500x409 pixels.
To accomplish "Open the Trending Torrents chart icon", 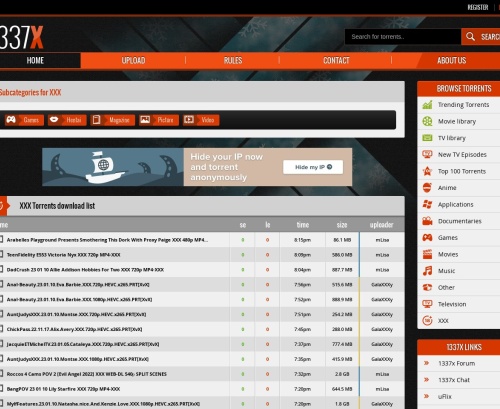I will click(x=427, y=105).
